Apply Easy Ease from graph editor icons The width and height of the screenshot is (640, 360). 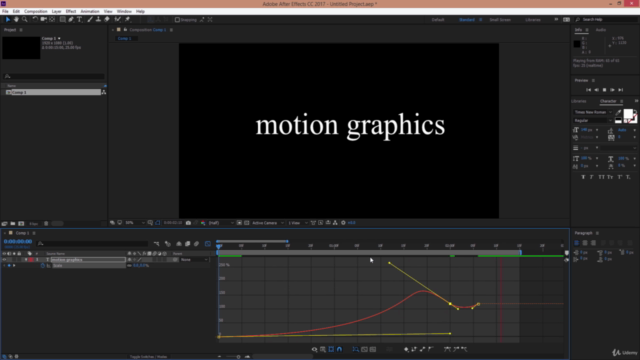point(448,349)
